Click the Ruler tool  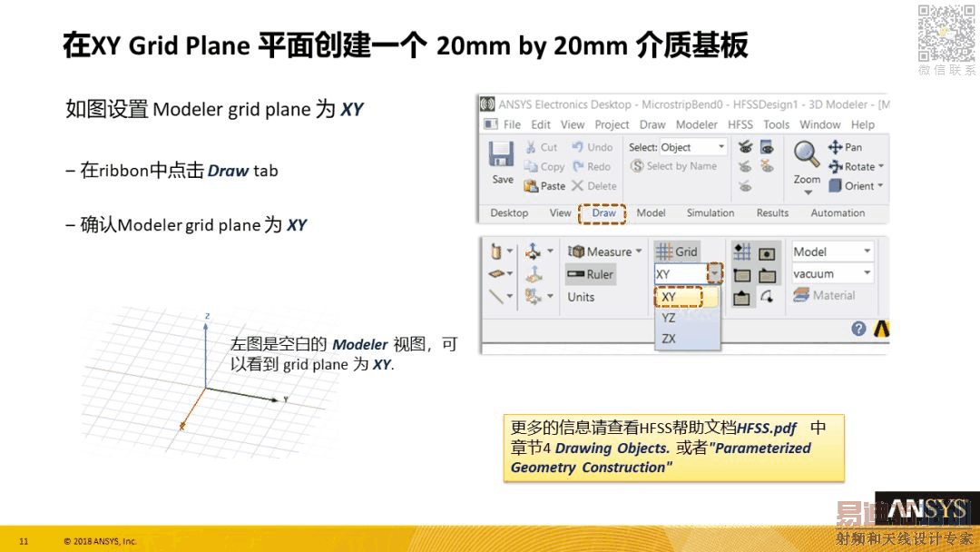coord(592,274)
